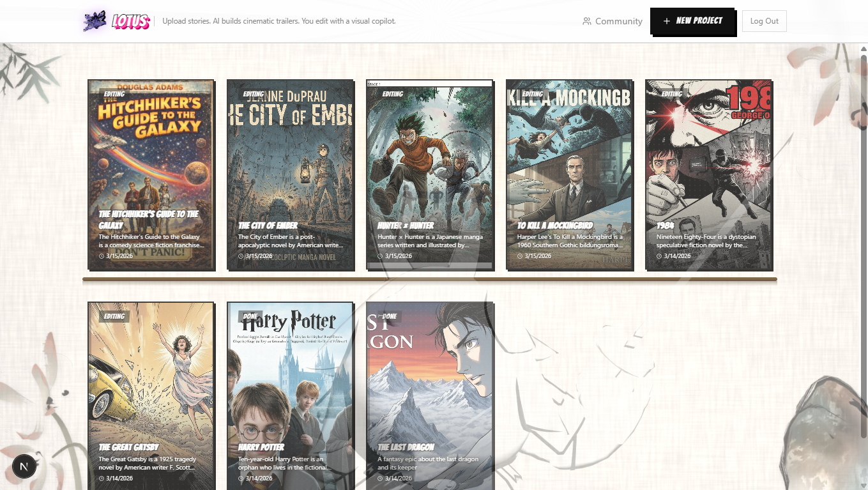Open The Last Dragon project card
Screen dimensions: 868x490
[x=429, y=396]
